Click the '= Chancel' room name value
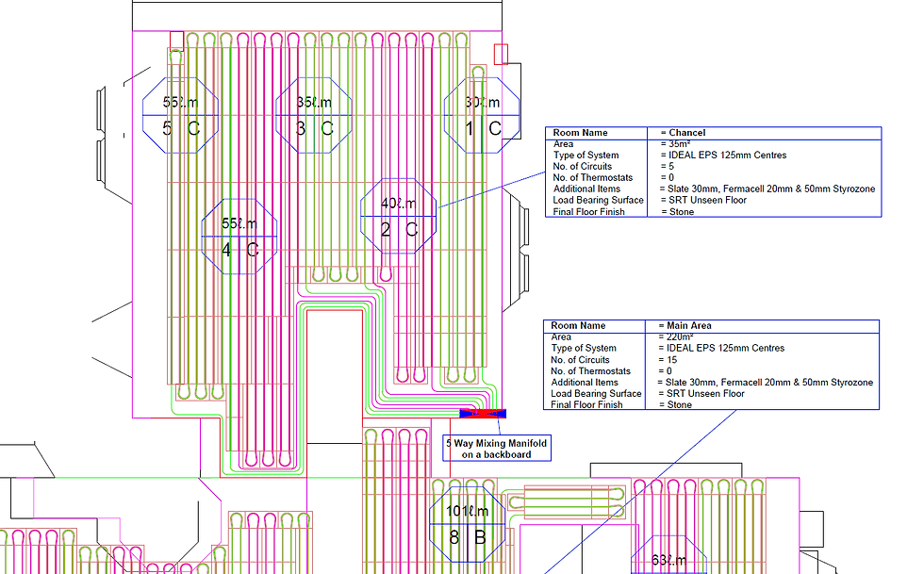This screenshot has height=574, width=924. click(x=683, y=133)
